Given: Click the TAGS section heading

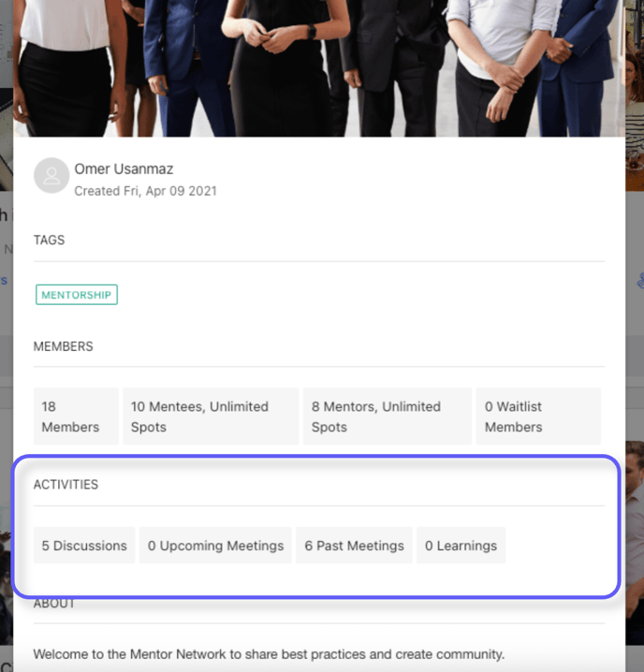Looking at the screenshot, I should pyautogui.click(x=49, y=240).
